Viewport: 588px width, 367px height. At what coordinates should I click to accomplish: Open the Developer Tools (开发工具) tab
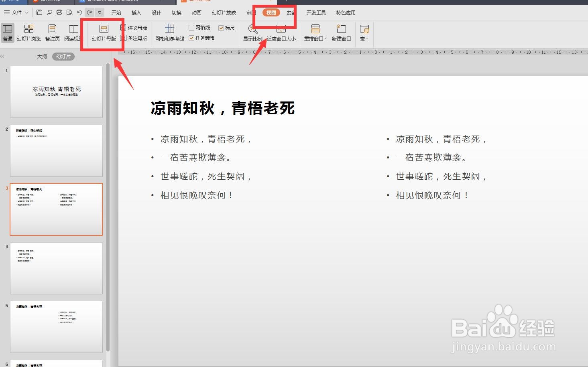(x=316, y=12)
